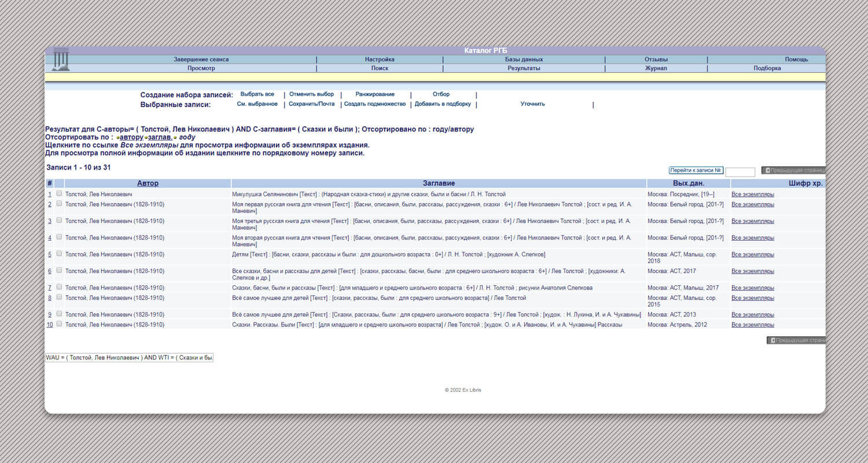
Task: Click Каталог РГБ title
Action: pyautogui.click(x=486, y=51)
